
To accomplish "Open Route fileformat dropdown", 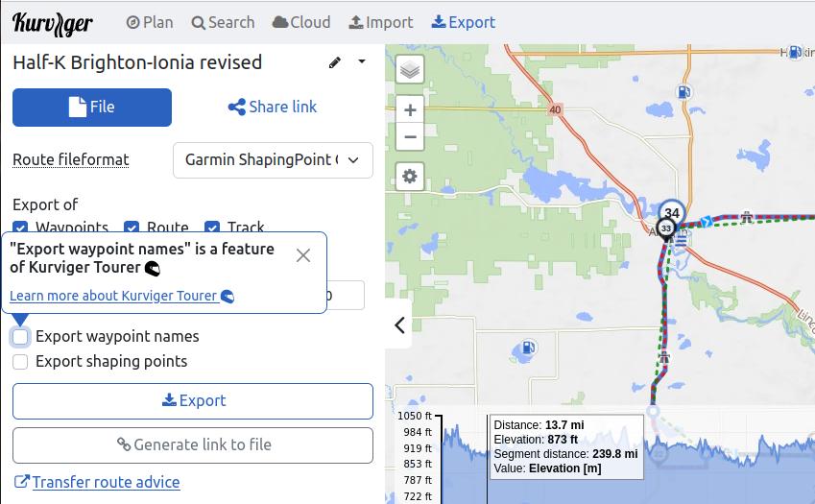I will pos(273,160).
